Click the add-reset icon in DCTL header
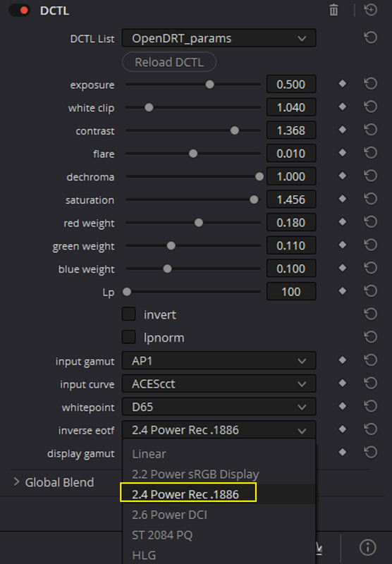Image resolution: width=392 pixels, height=564 pixels. tap(370, 10)
